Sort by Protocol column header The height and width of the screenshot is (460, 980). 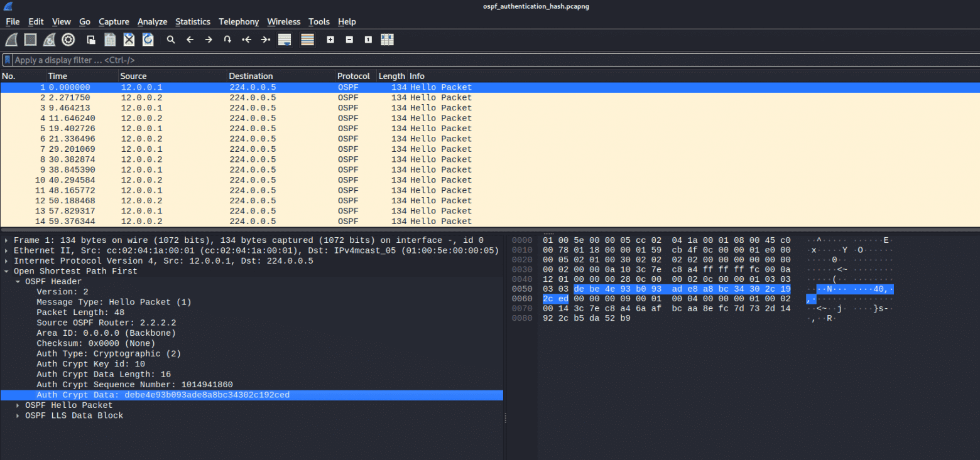pyautogui.click(x=353, y=76)
